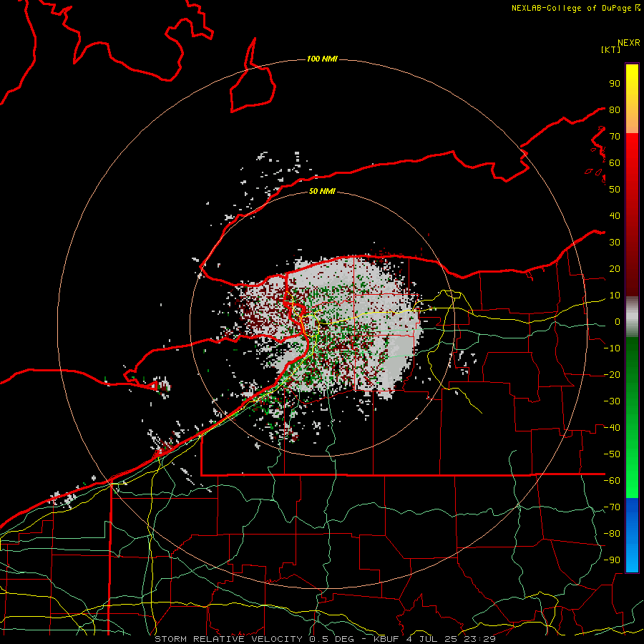Screen dimensions: 644x644
Task: Select the 10 value on the velocity legend
Action: [615, 296]
